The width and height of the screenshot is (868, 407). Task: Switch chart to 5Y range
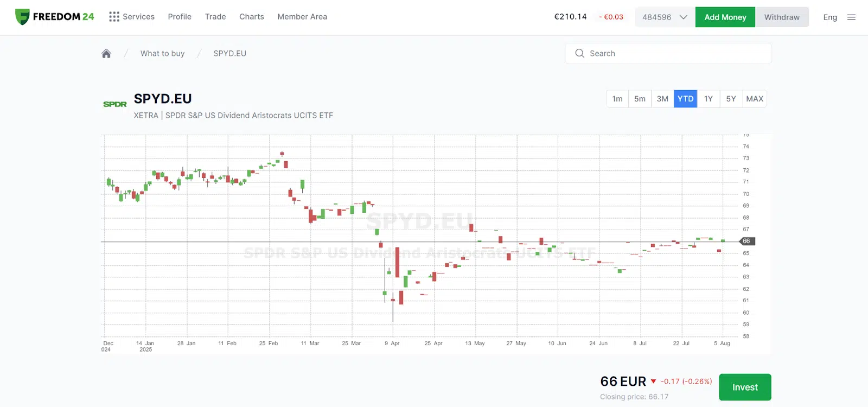pyautogui.click(x=731, y=99)
